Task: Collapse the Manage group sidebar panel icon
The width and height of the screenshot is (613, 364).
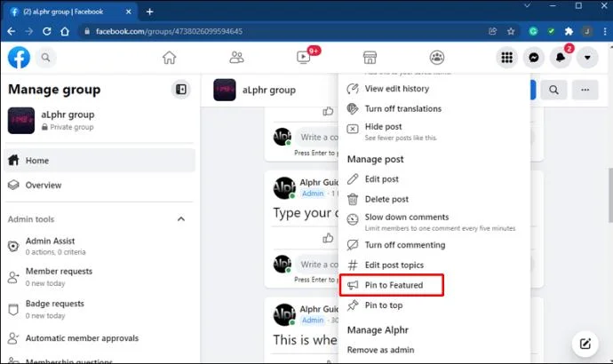Action: click(181, 90)
